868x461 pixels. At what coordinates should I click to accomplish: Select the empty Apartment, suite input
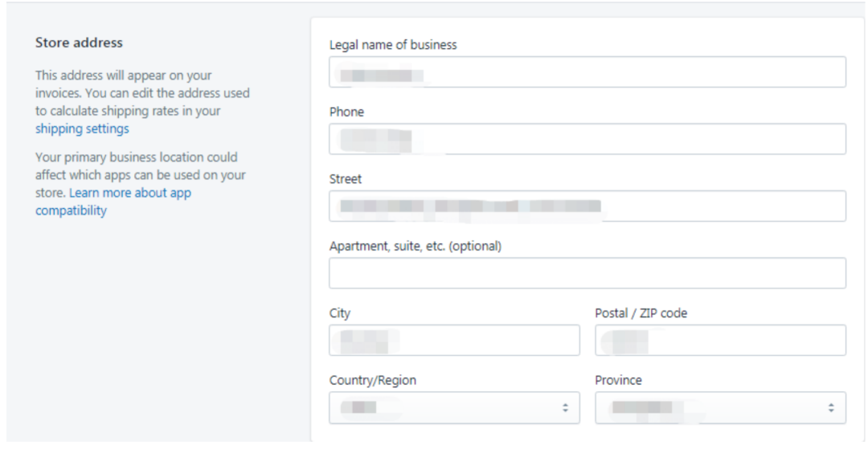[587, 273]
